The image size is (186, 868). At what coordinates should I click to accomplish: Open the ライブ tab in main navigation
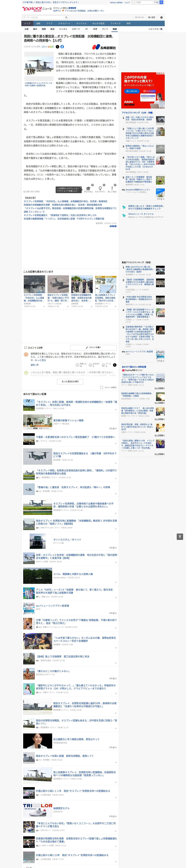click(49, 24)
